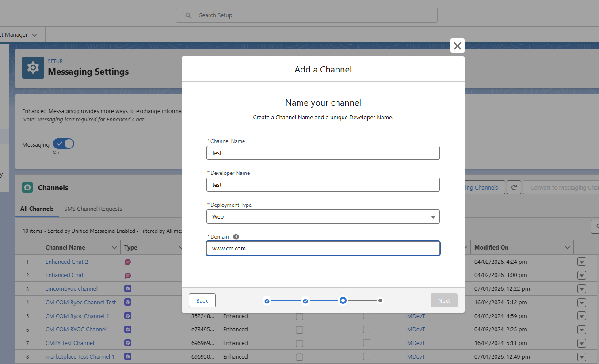Open row actions for 04/03/2024, 2:25 pm row
Viewport: 599px width, 364px height.
[582, 330]
